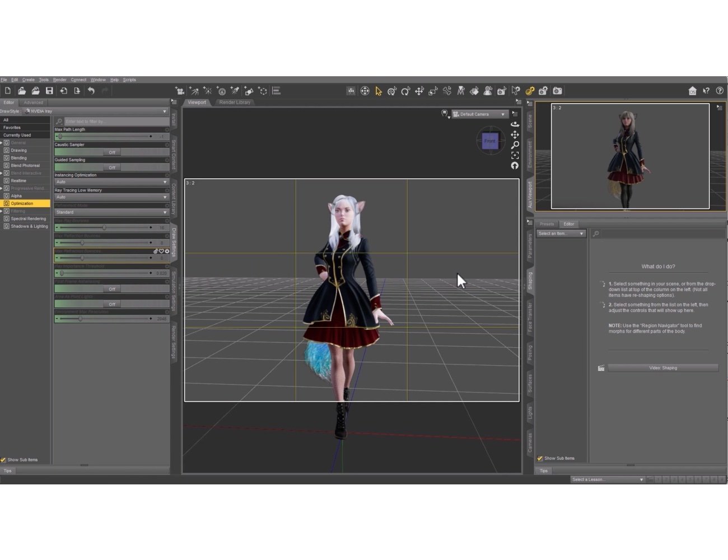Viewport: 728px width, 560px height.
Task: Click the Undo arrow icon
Action: 91,90
